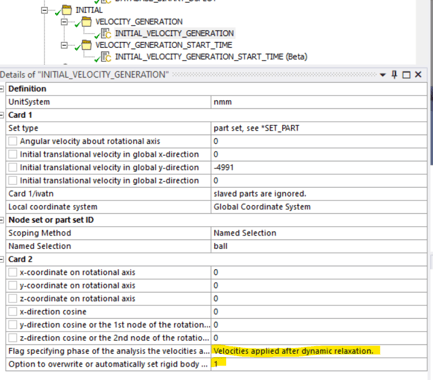Collapse the Card 1 section
Image resolution: width=433 pixels, height=380 pixels.
pos(2,115)
